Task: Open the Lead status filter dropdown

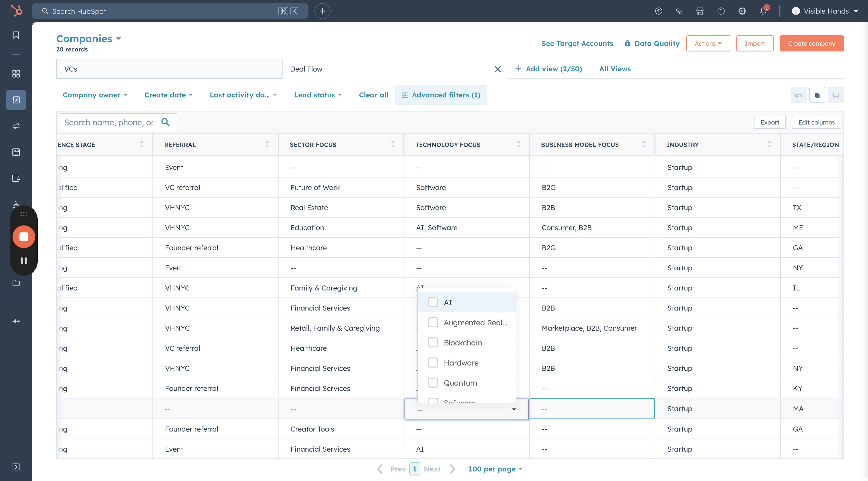Action: [x=318, y=95]
